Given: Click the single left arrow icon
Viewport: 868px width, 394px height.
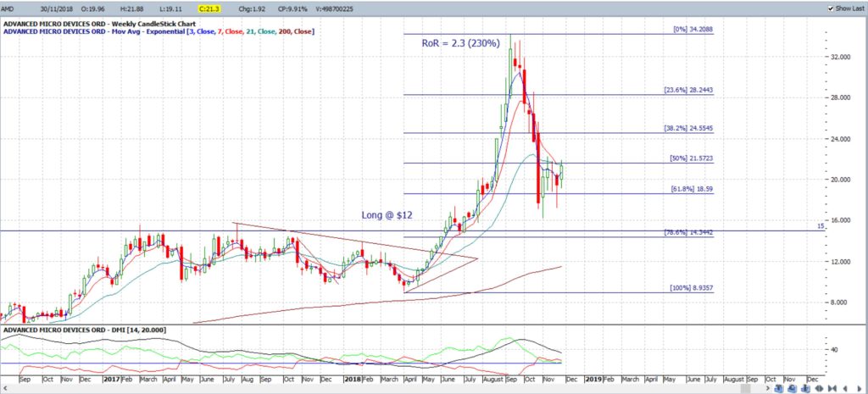Looking at the screenshot, I should (845, 388).
